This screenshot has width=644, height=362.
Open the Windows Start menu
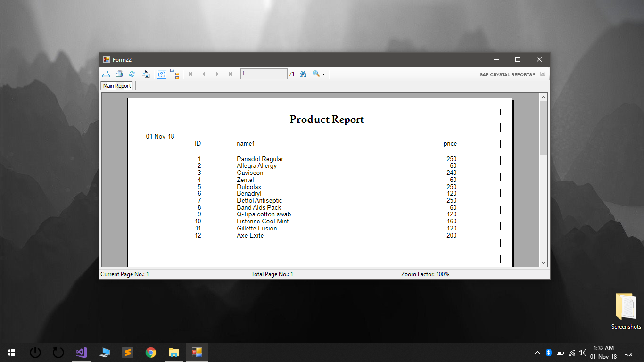click(11, 353)
